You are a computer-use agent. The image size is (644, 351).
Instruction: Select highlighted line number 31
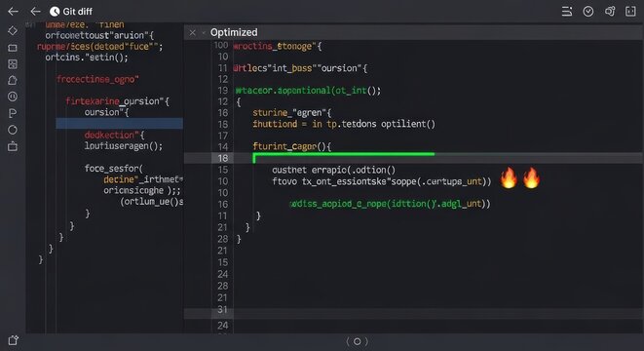click(222, 309)
